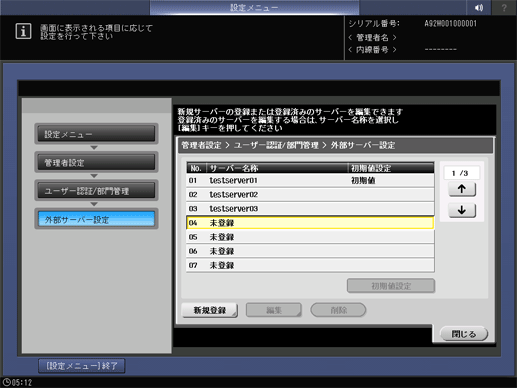Click the speaker sound icon
This screenshot has width=517, height=388.
coord(479,7)
